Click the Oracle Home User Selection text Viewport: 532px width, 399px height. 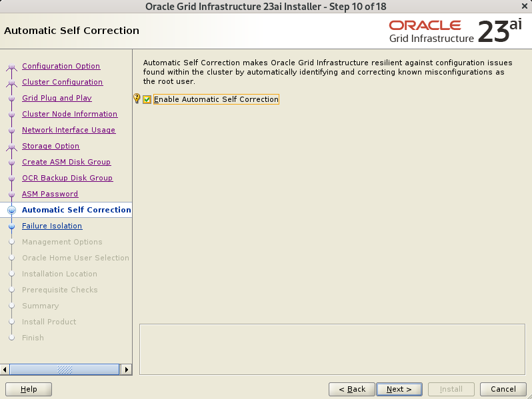tap(75, 258)
